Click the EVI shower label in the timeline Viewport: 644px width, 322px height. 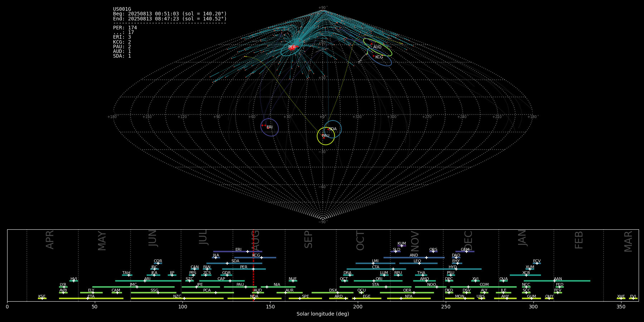pos(633,297)
